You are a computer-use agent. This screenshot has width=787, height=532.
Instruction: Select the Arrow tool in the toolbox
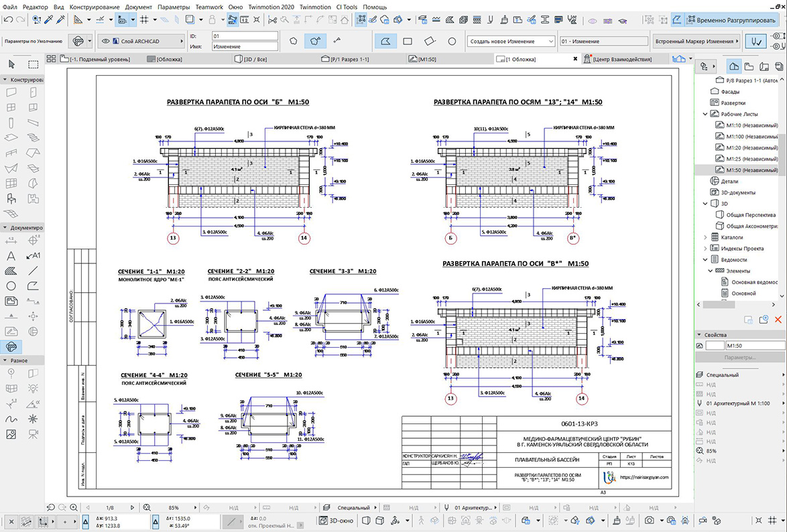[x=12, y=64]
